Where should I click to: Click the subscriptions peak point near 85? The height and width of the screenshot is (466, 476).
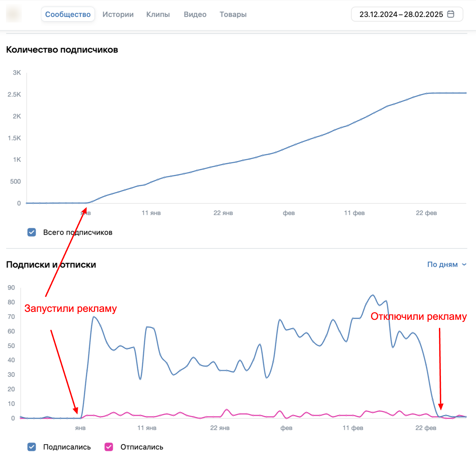[x=373, y=295]
